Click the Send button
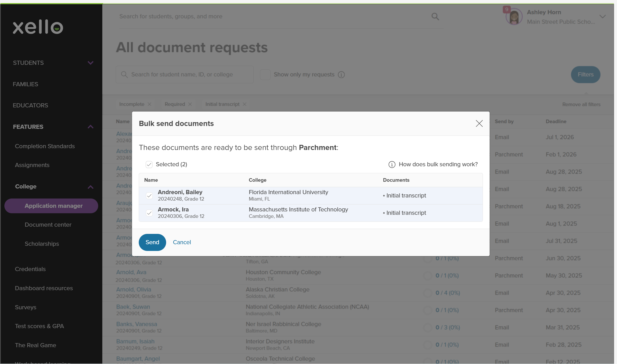The width and height of the screenshot is (617, 364). 152,242
